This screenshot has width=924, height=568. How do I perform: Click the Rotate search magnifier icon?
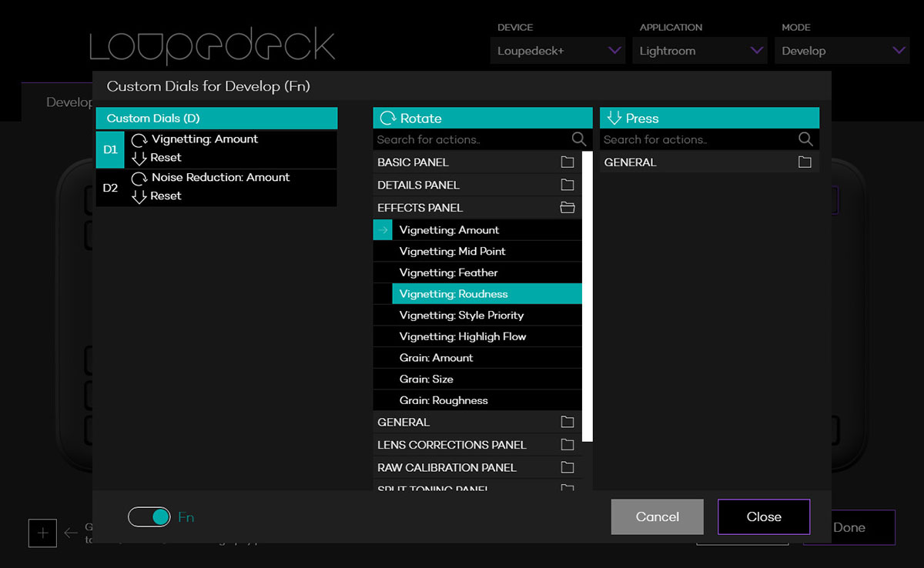point(579,139)
